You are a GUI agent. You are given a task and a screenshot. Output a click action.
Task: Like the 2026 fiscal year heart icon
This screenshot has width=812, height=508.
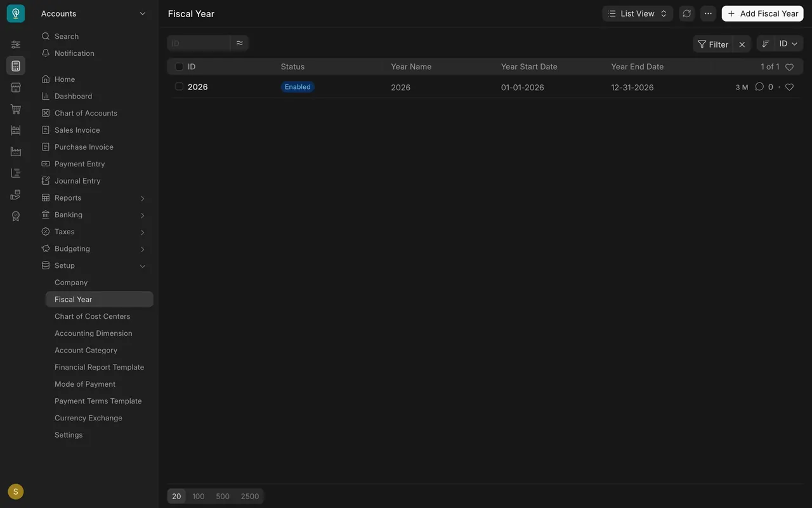[789, 87]
